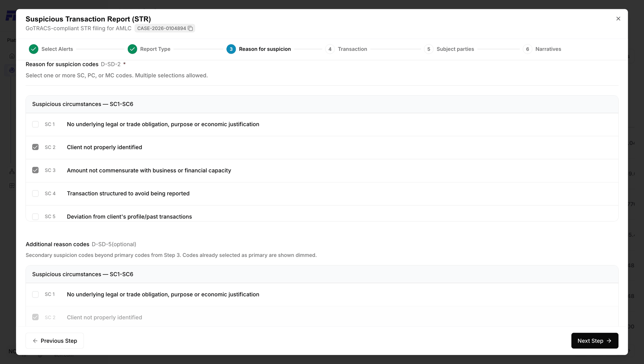Screen dimensions: 644x364
Task: Click the dimmed SC 2 additional checkbox
Action: [35, 317]
